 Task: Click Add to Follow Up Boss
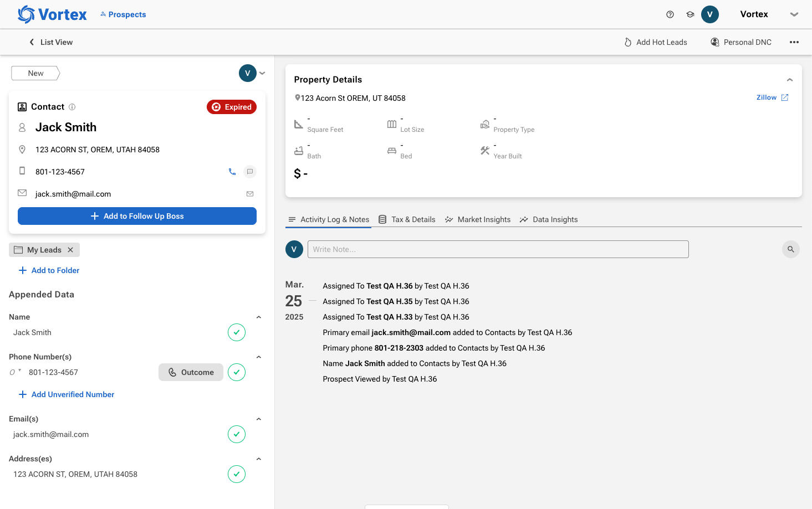point(137,216)
